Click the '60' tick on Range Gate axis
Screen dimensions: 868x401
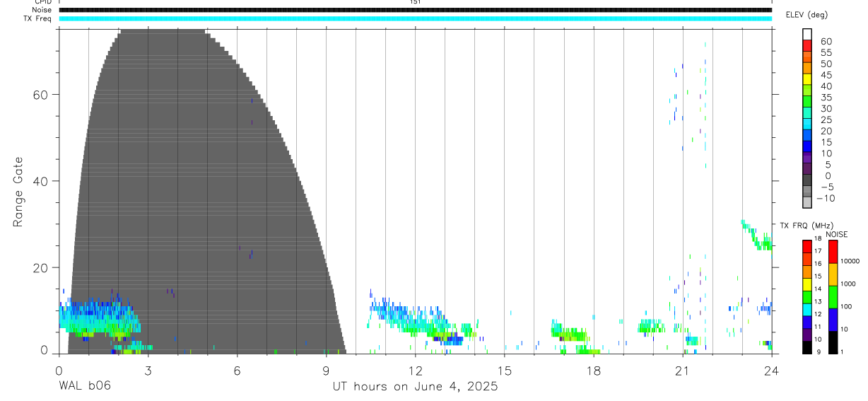point(41,94)
